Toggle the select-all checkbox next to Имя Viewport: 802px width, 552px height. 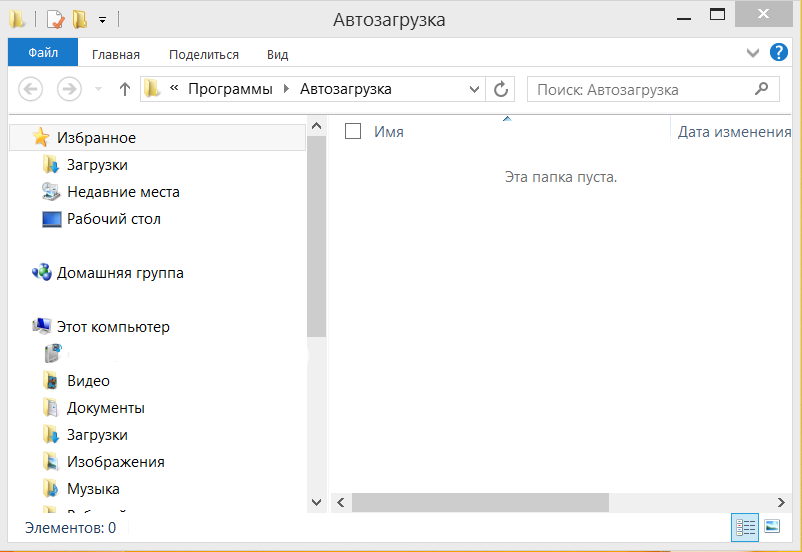click(x=353, y=131)
